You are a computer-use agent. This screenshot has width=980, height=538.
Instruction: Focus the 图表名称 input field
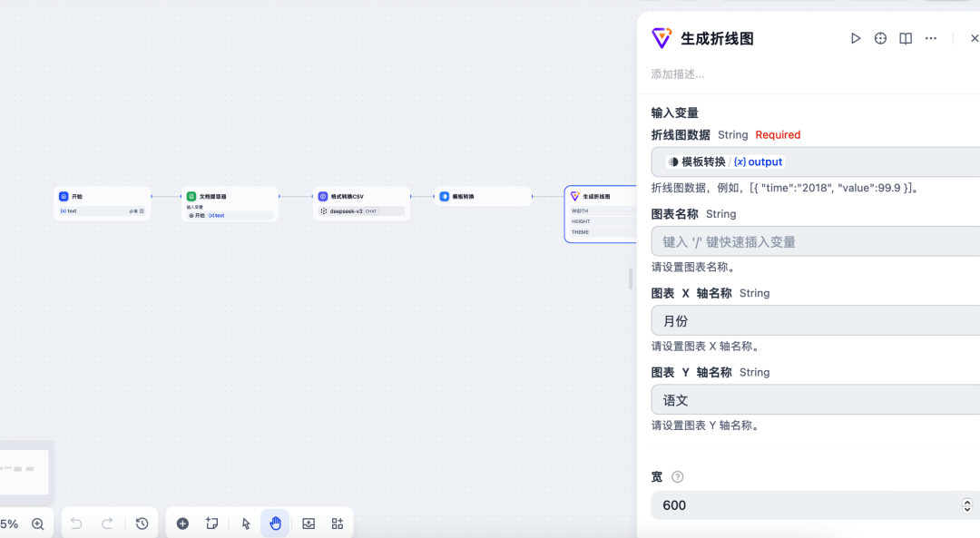[x=816, y=242]
